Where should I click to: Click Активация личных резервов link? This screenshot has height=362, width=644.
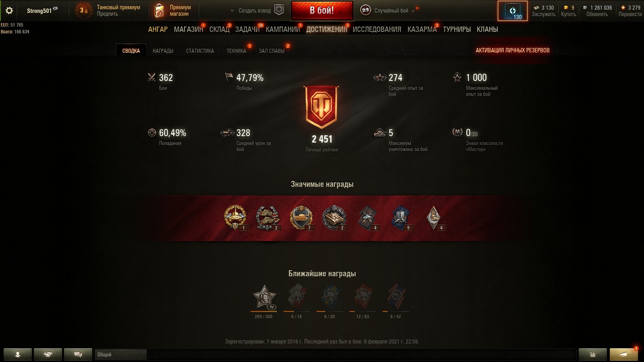[x=512, y=50]
